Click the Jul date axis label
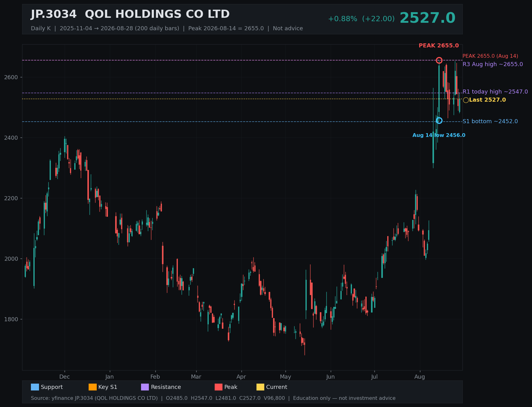 374,377
